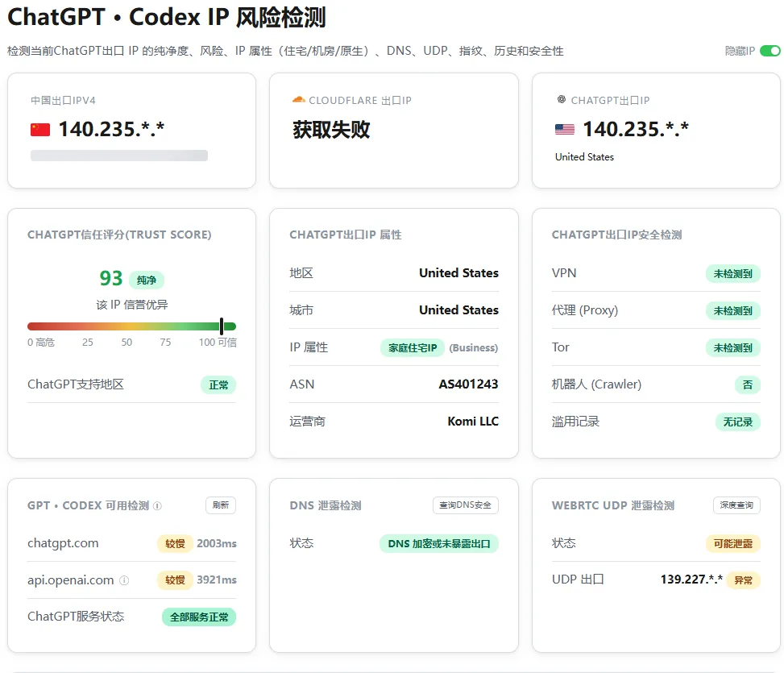This screenshot has width=784, height=673.
Task: Click the 未检测到 badge in Tor row
Action: click(x=733, y=348)
